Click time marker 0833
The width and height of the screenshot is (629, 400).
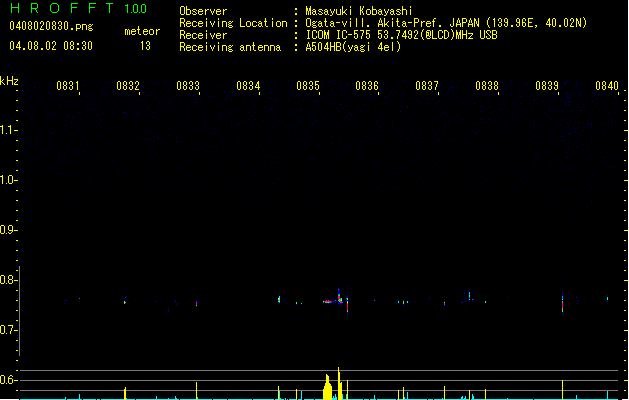point(188,86)
